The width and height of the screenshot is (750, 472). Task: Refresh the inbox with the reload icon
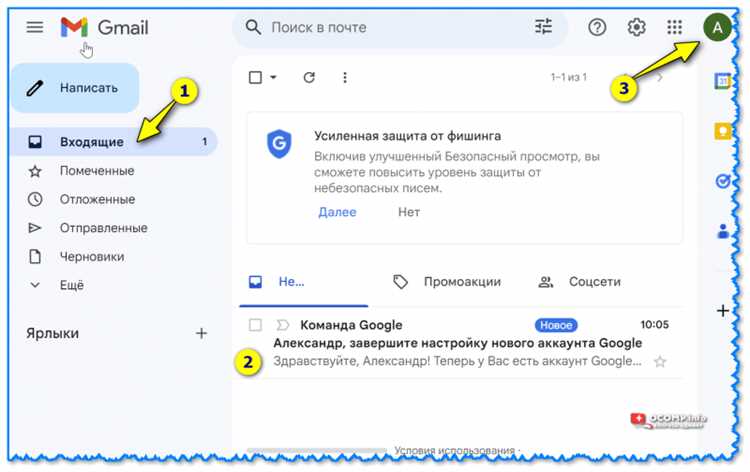(309, 77)
